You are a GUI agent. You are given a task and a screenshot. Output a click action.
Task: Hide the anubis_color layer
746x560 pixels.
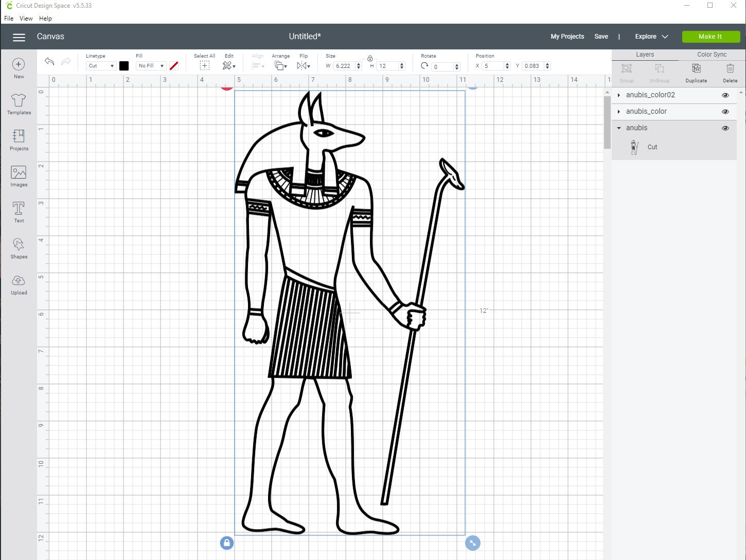pos(725,112)
